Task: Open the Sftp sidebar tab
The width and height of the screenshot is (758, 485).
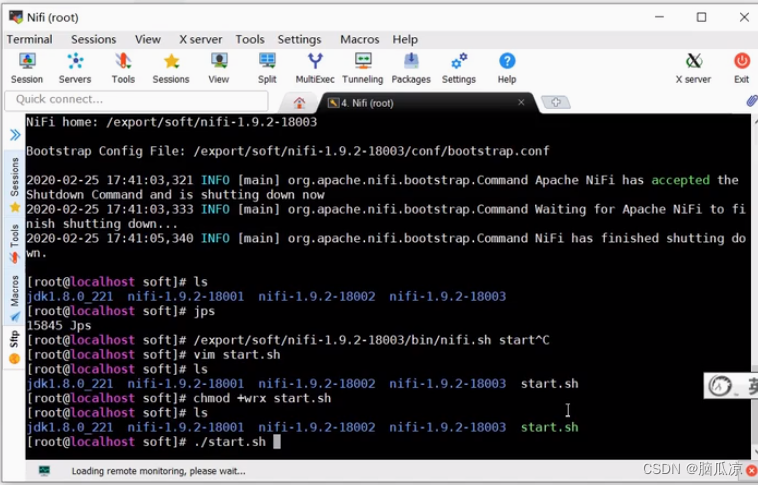Action: coord(15,346)
